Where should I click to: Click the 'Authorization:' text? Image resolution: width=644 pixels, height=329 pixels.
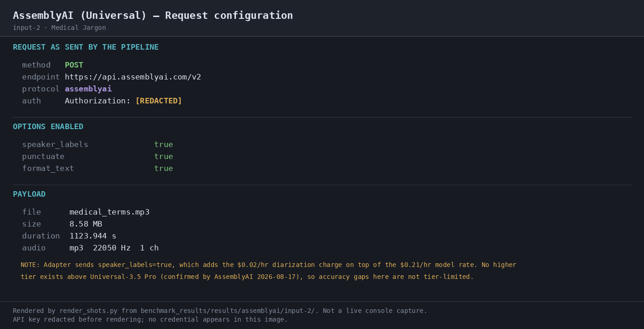(x=98, y=101)
